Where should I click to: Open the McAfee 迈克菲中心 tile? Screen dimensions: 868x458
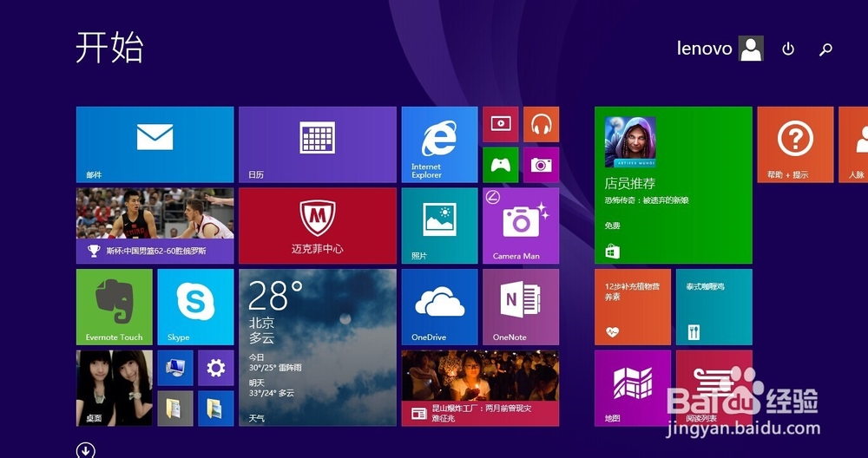[x=317, y=226]
